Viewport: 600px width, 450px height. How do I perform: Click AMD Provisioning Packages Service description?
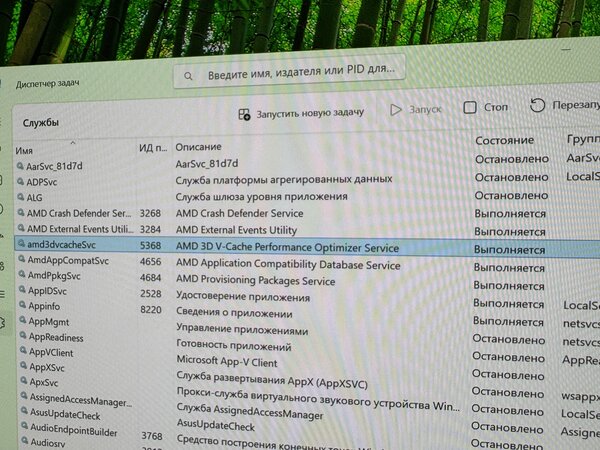[256, 280]
